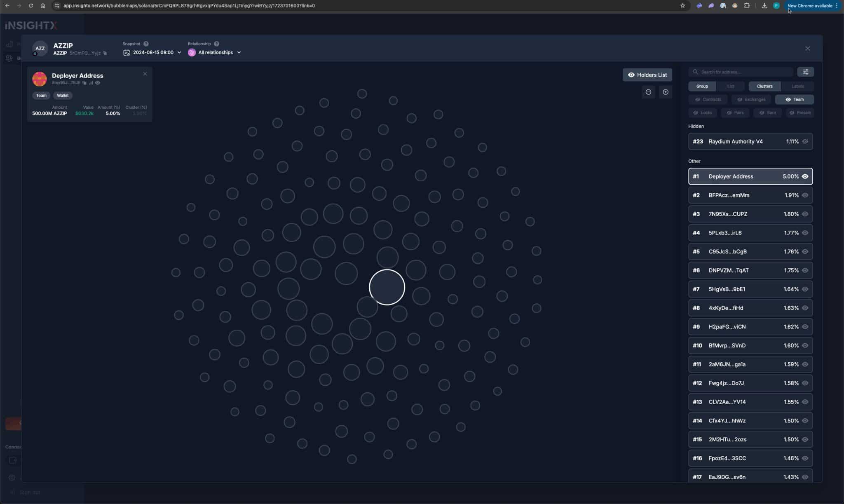This screenshot has height=504, width=844.
Task: Copy the Deployer Address wallet address
Action: (x=84, y=83)
